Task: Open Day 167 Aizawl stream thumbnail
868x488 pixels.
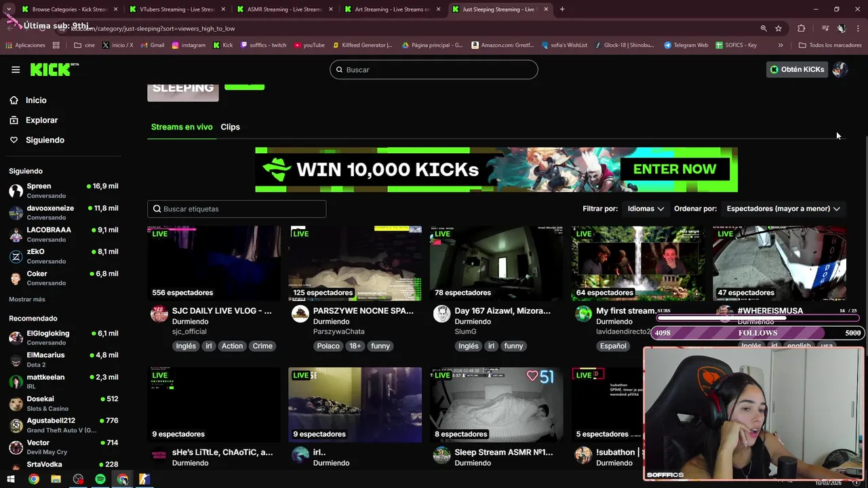Action: [496, 263]
